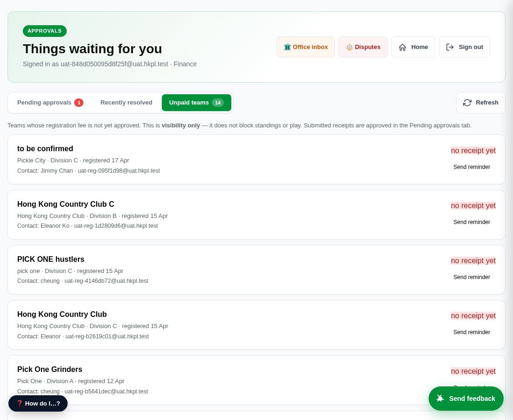Click 'pick one · Division C · registered 15 Apr'
513x420 pixels.
click(x=70, y=271)
